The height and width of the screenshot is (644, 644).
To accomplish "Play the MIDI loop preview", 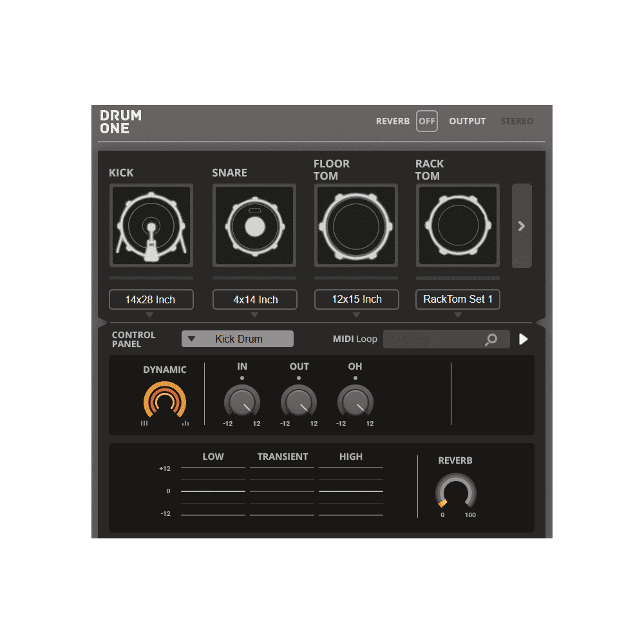I will (523, 339).
